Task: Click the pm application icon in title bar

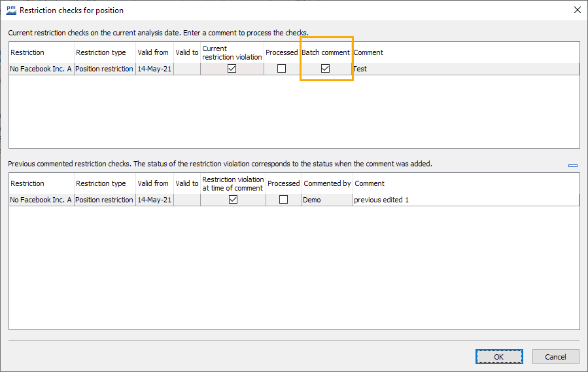Action: (10, 10)
